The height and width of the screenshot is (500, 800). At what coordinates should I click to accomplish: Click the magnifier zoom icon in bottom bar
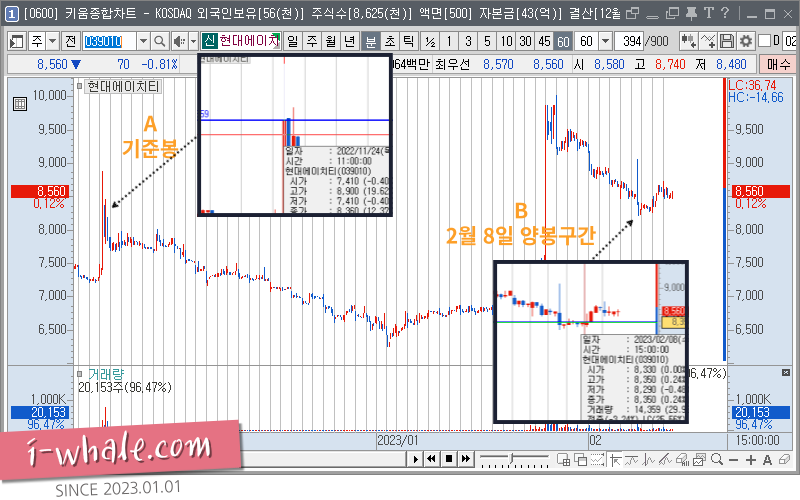click(716, 460)
